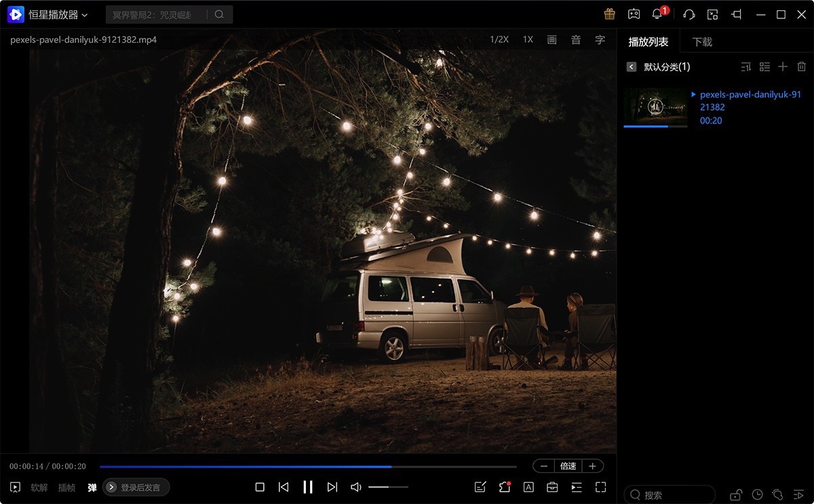Delete playlist items with trash icon
Screen dimensions: 814x504
(801, 66)
